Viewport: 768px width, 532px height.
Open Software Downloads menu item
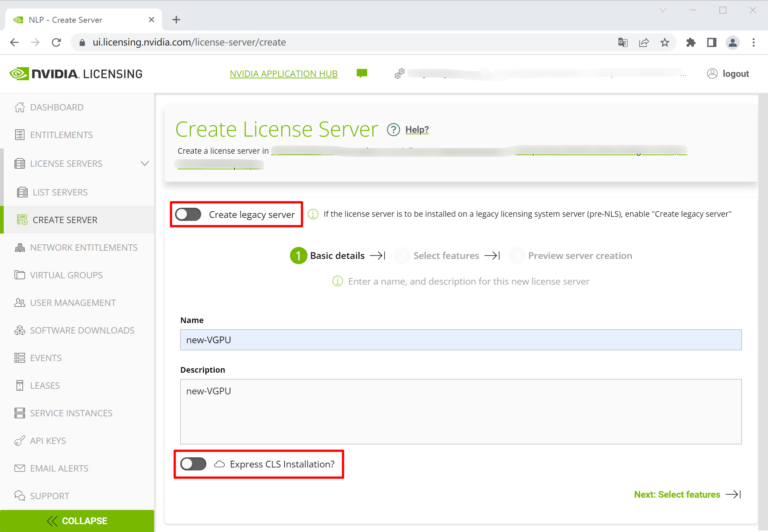(x=77, y=330)
